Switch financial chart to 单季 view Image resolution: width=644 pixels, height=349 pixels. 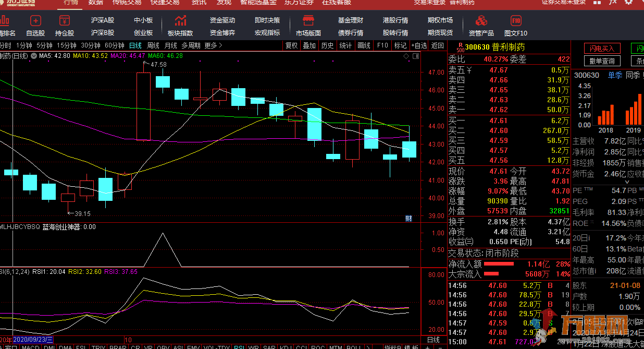click(615, 75)
